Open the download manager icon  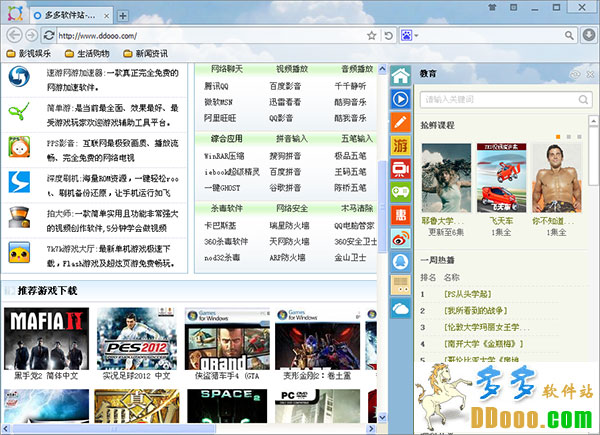click(x=589, y=35)
